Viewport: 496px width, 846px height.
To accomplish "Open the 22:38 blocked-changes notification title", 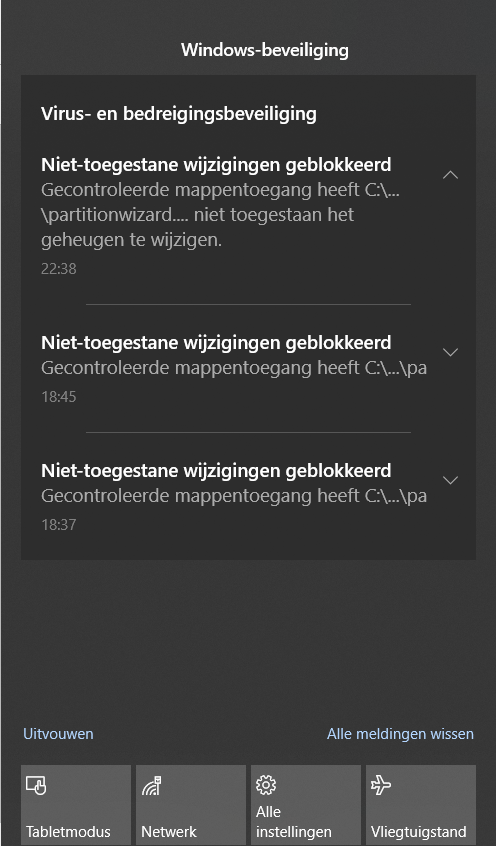I will (216, 165).
